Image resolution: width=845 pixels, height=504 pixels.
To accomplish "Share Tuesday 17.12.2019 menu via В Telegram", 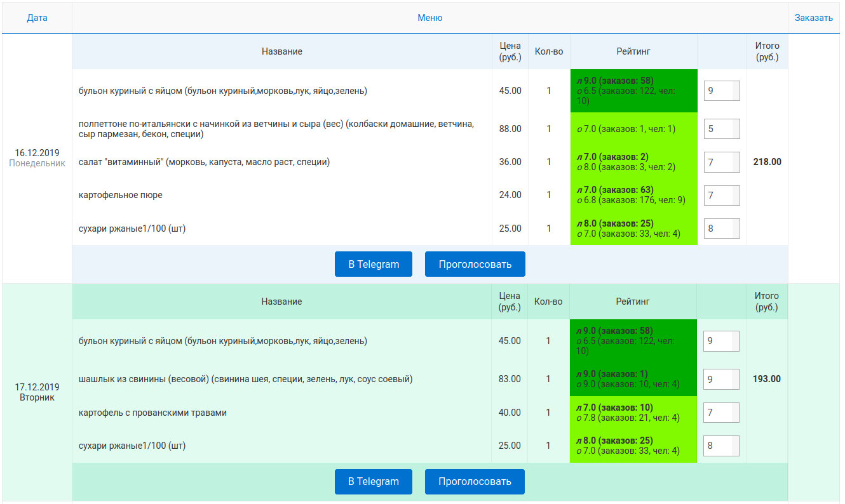I will [x=374, y=481].
